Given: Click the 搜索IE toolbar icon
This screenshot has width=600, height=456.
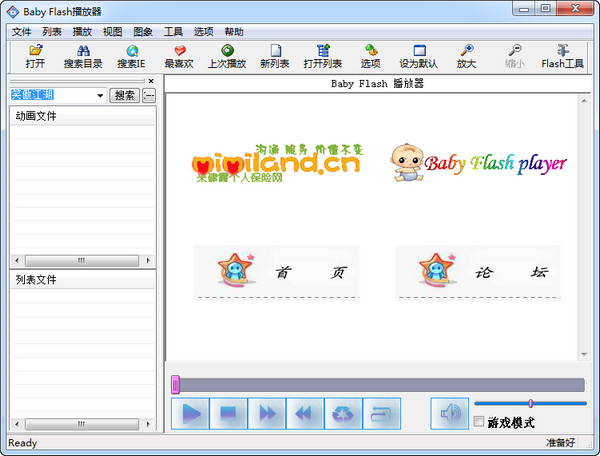Looking at the screenshot, I should pos(132,57).
